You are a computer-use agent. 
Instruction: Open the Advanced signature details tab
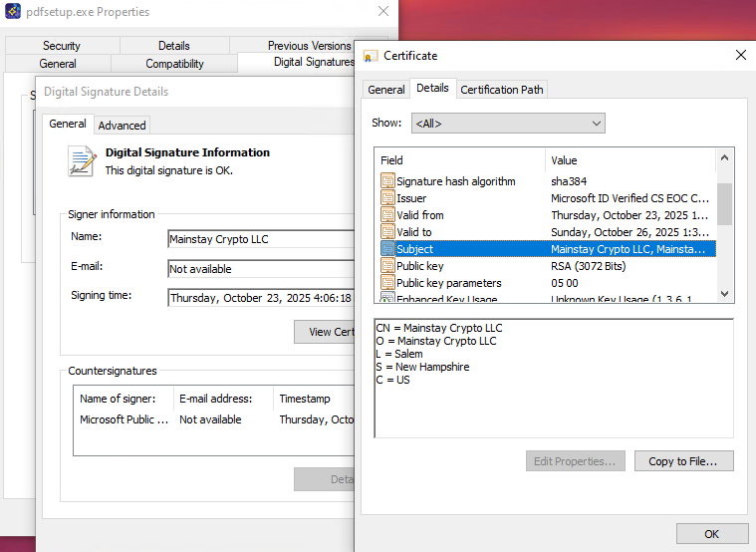coord(122,126)
